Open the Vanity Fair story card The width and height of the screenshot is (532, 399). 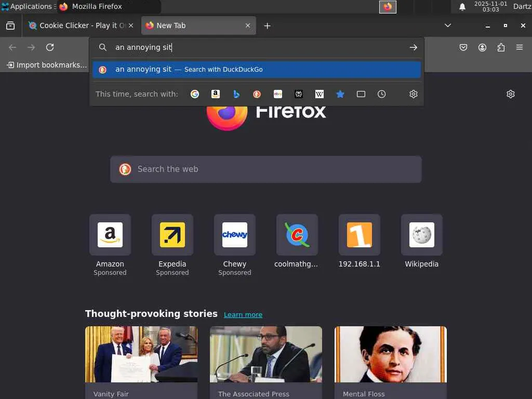point(141,362)
